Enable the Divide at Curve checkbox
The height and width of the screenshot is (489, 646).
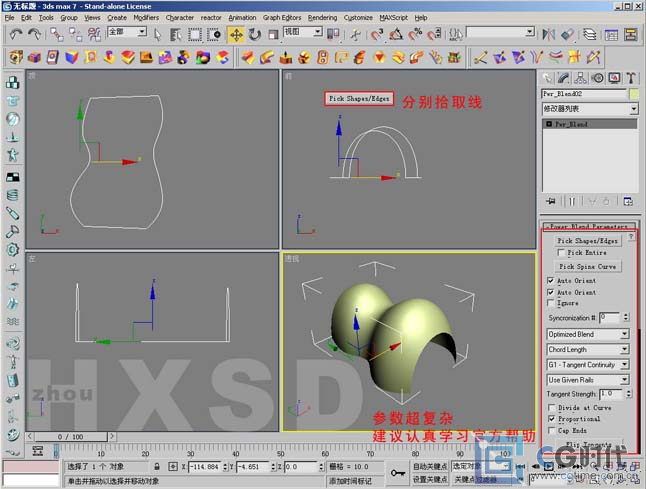tap(551, 407)
